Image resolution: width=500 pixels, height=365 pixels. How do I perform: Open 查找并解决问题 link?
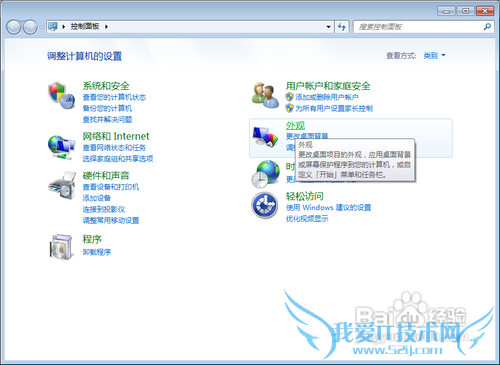click(x=107, y=119)
